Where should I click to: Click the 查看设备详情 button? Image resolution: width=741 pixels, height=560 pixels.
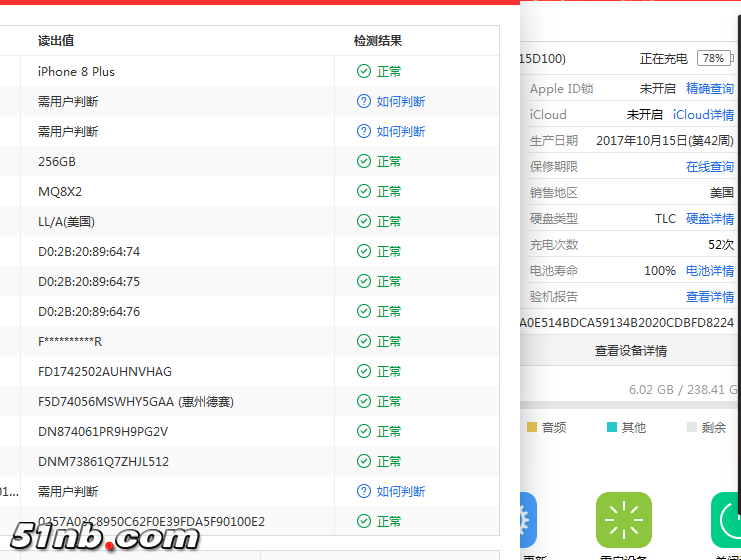[630, 351]
